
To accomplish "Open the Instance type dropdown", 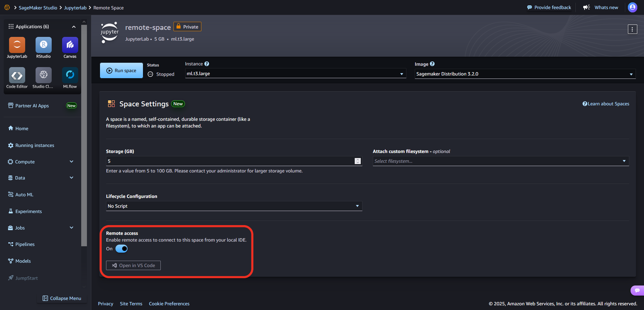I will (296, 73).
